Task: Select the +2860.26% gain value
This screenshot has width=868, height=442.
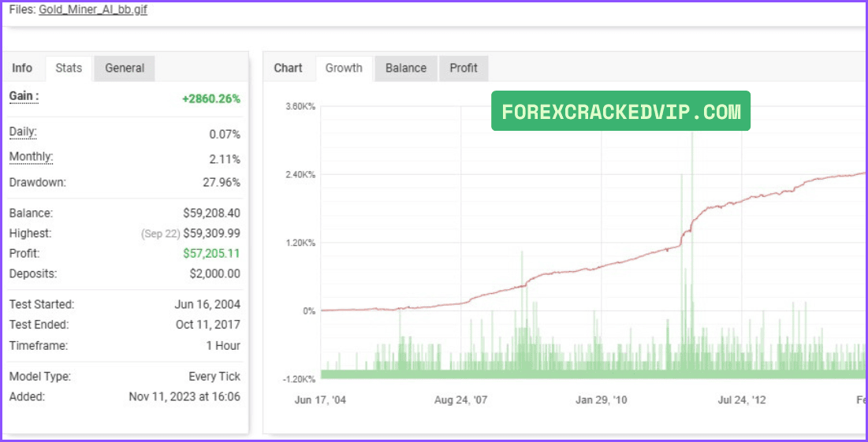Action: [211, 99]
